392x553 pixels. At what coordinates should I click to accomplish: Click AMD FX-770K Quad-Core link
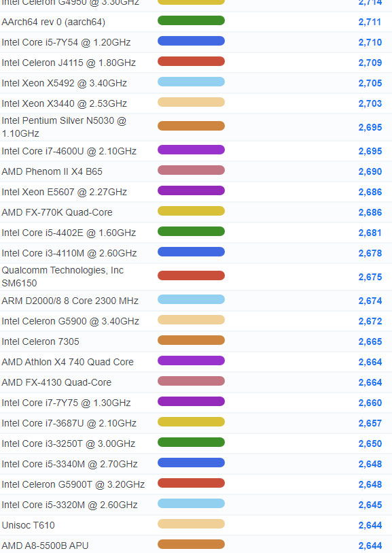[57, 213]
